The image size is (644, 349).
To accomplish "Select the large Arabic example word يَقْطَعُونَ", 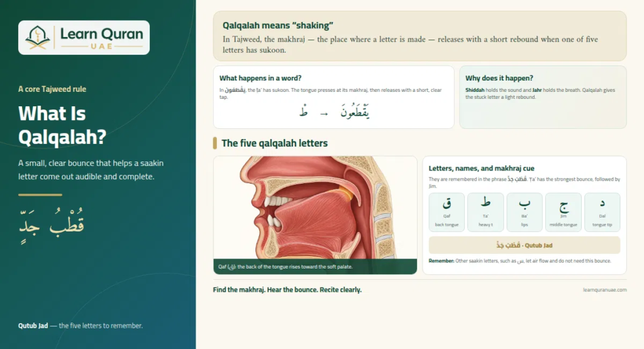I will [x=355, y=112].
